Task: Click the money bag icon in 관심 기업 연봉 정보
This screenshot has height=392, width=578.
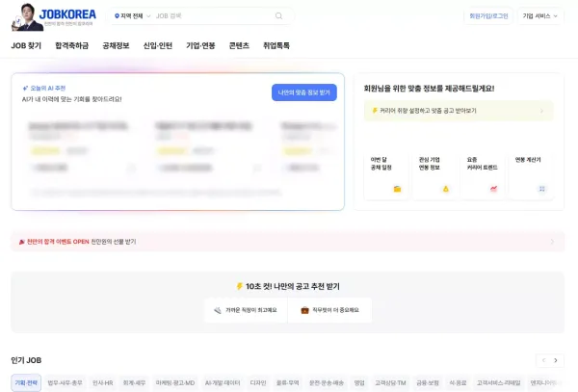Action: tap(445, 189)
